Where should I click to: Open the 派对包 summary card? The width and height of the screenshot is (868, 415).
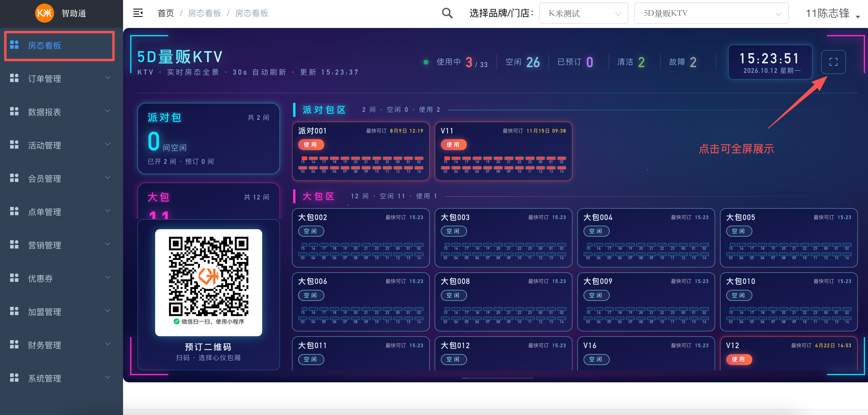pos(209,139)
